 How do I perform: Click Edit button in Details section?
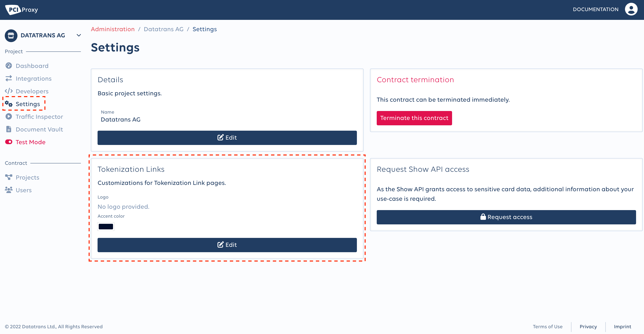click(x=227, y=138)
